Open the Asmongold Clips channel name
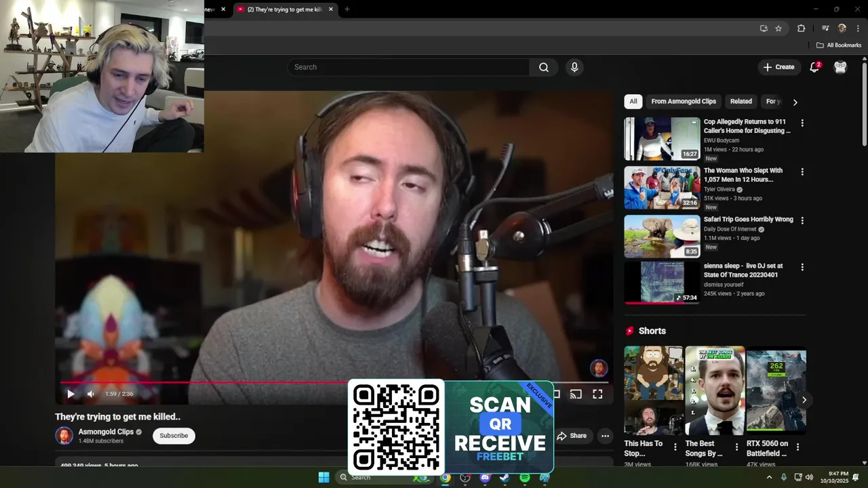The image size is (868, 488). pos(106,432)
